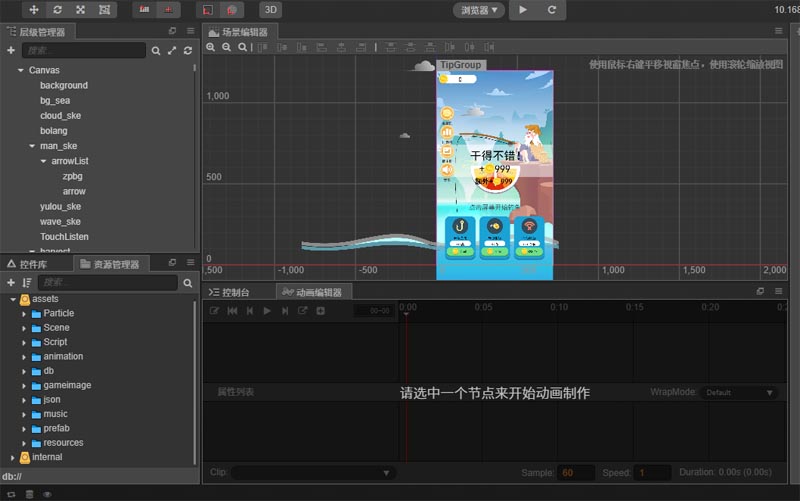This screenshot has width=800, height=501.
Task: Play the animation in the animation editor
Action: pyautogui.click(x=266, y=311)
